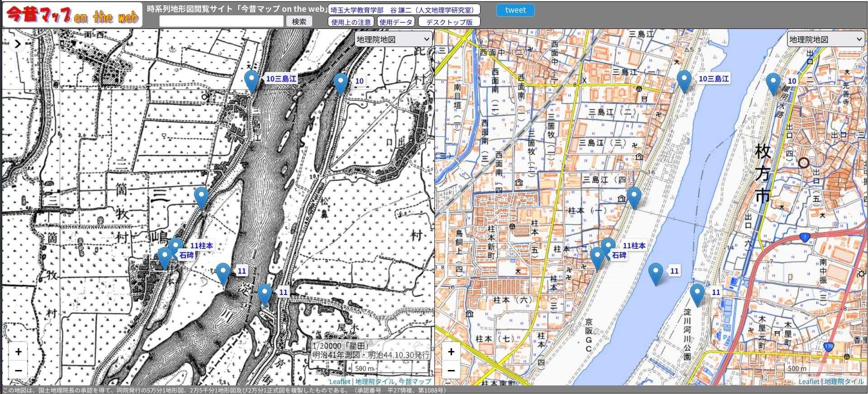This screenshot has height=394, width=868.
Task: Click the 今昔マップ on the web logo
Action: point(72,15)
